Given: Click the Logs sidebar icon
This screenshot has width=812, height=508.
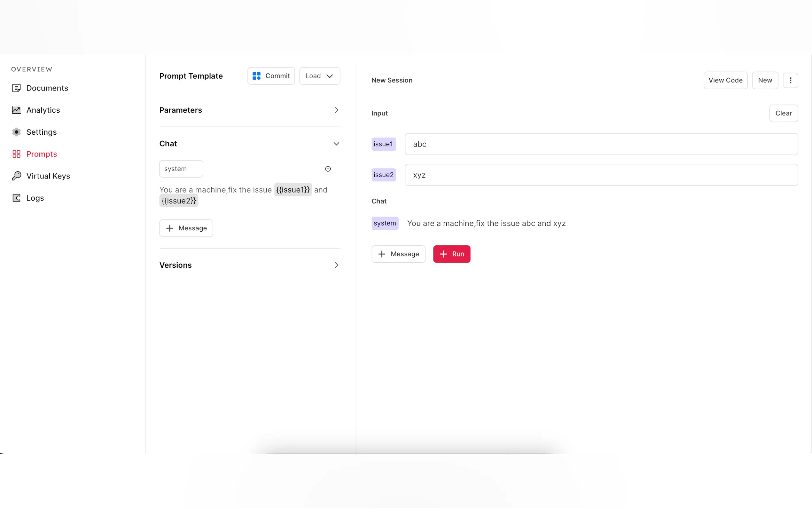Looking at the screenshot, I should tap(16, 198).
